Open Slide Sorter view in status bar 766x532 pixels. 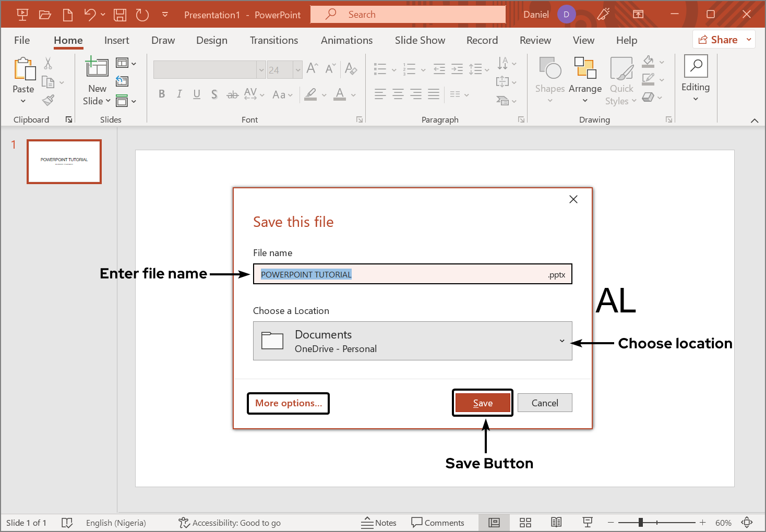pyautogui.click(x=525, y=523)
